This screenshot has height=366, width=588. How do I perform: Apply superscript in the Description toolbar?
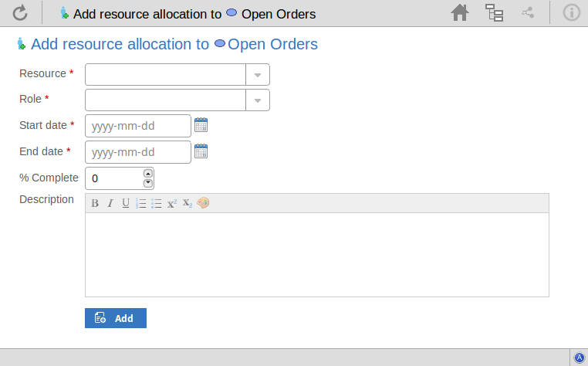pyautogui.click(x=172, y=203)
